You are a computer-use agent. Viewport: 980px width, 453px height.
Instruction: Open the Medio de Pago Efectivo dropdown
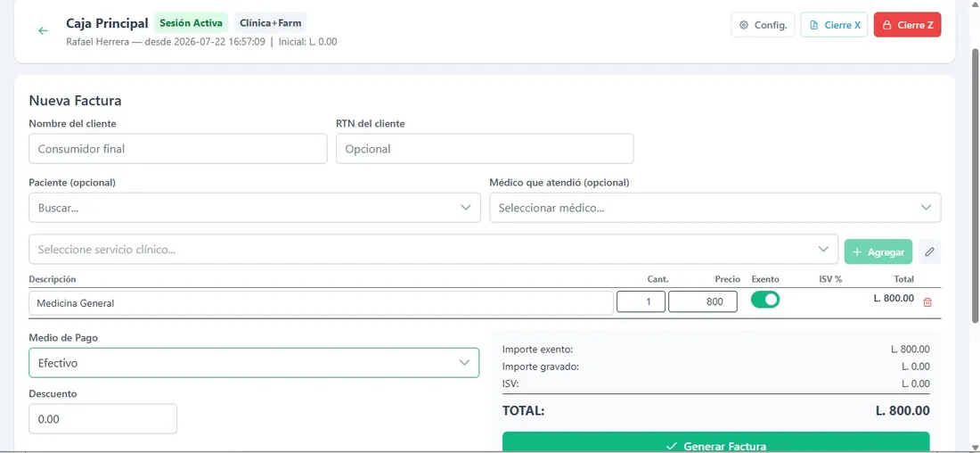click(x=254, y=363)
